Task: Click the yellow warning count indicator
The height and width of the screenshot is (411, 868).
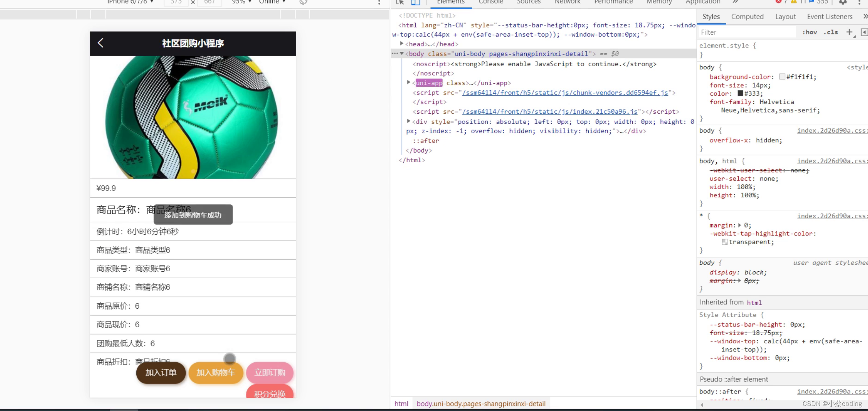Action: click(x=798, y=2)
